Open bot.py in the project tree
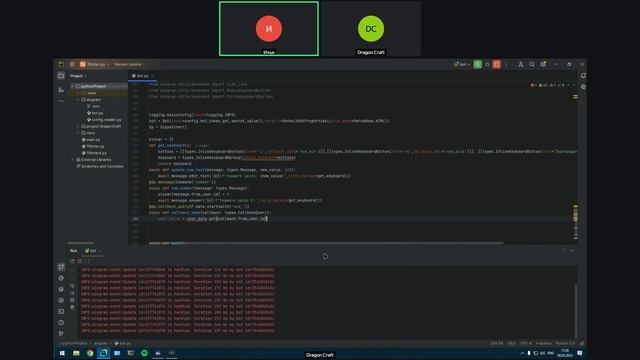640x360 pixels. 95,113
